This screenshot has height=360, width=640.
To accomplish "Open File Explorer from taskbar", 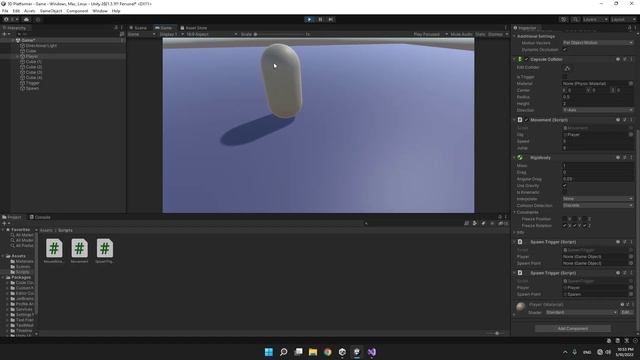I will [x=313, y=352].
